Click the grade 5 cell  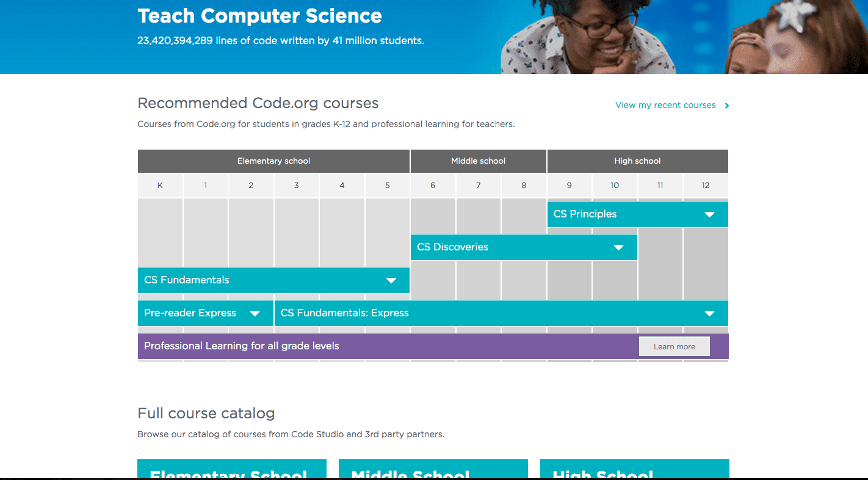pos(388,186)
